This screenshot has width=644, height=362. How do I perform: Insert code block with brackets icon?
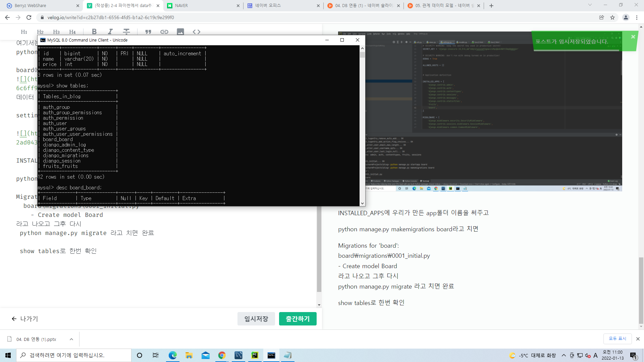[x=197, y=32]
